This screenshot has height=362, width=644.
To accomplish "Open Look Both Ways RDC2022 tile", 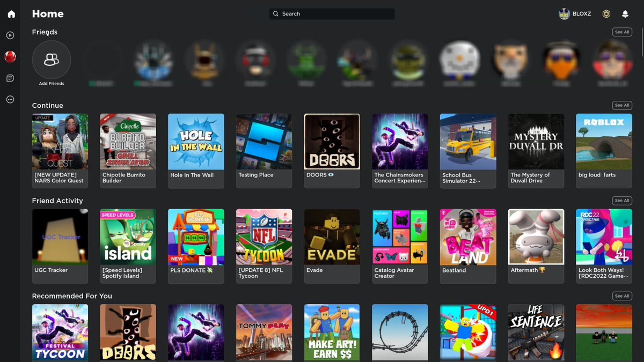I will click(604, 246).
